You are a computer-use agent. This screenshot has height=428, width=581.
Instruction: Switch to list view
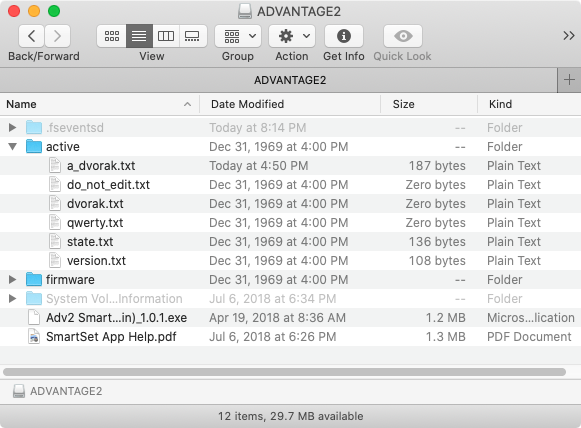click(139, 36)
